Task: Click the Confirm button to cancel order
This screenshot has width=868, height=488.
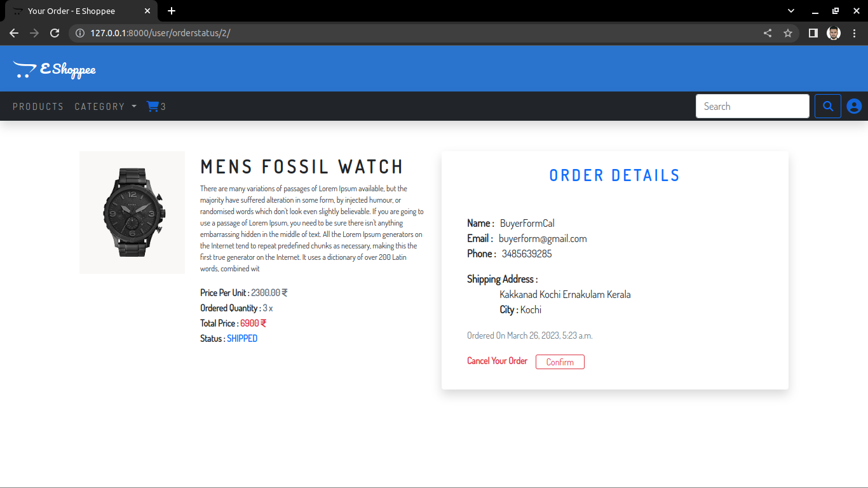Action: pyautogui.click(x=560, y=362)
